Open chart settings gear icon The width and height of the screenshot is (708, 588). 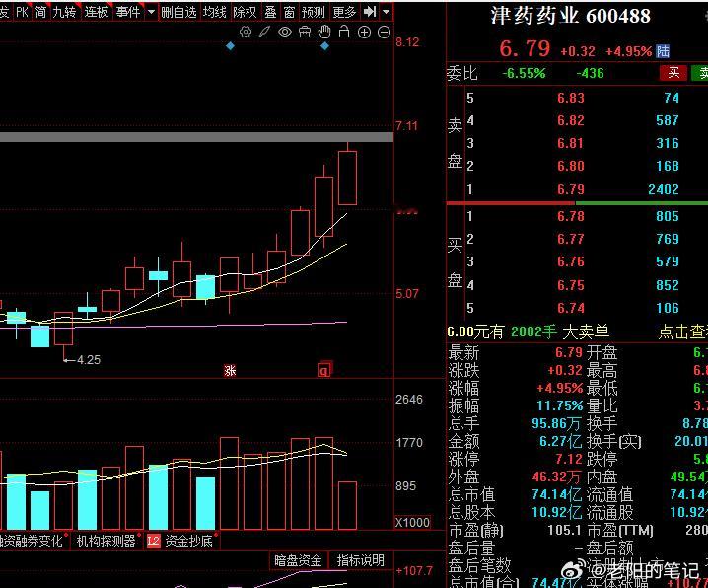point(246,33)
